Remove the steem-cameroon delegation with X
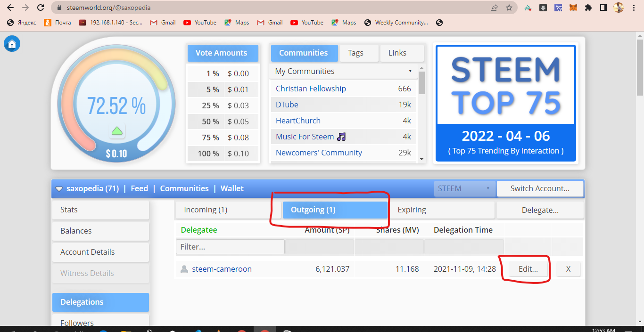The image size is (644, 332). pyautogui.click(x=568, y=269)
